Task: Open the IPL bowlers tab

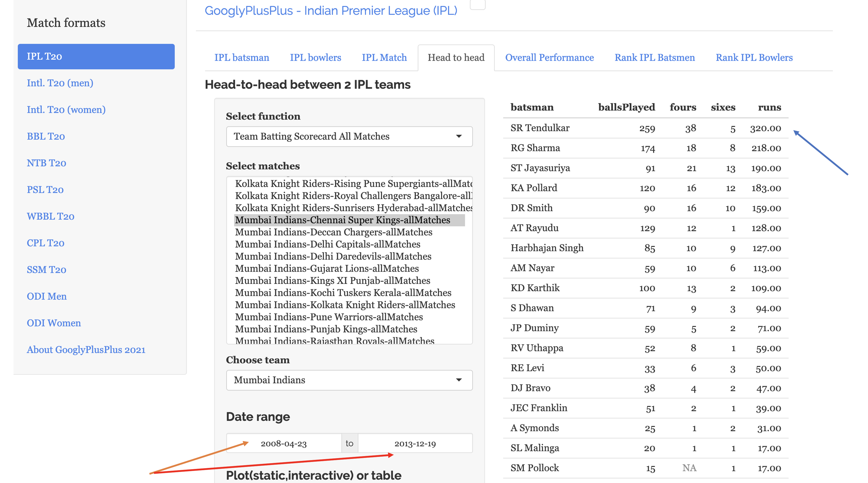Action: 315,58
